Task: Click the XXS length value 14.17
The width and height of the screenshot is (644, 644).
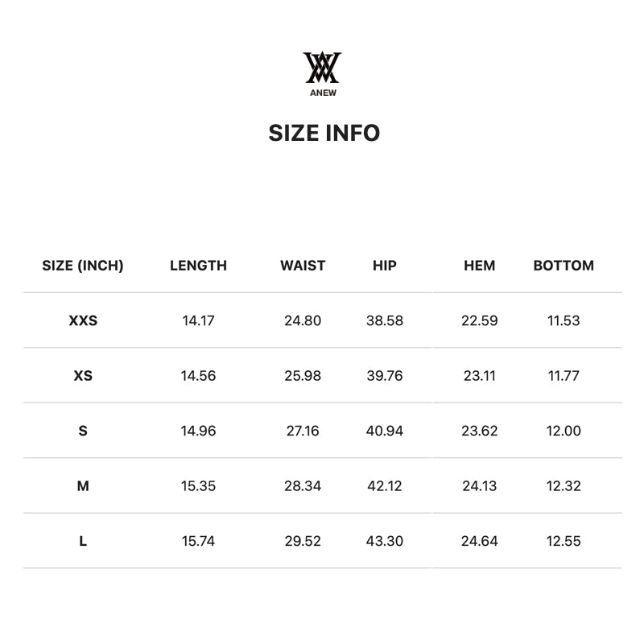Action: tap(198, 320)
